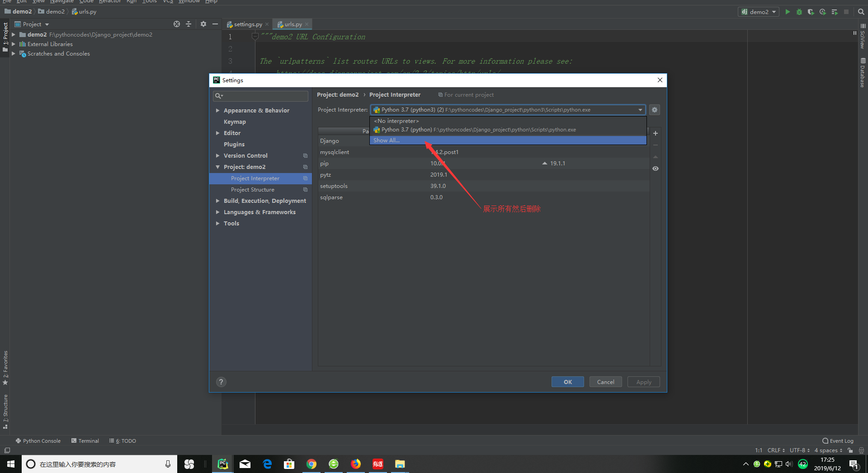Open Chrome from the taskbar
Viewport: 868px width, 473px height.
coord(311,464)
